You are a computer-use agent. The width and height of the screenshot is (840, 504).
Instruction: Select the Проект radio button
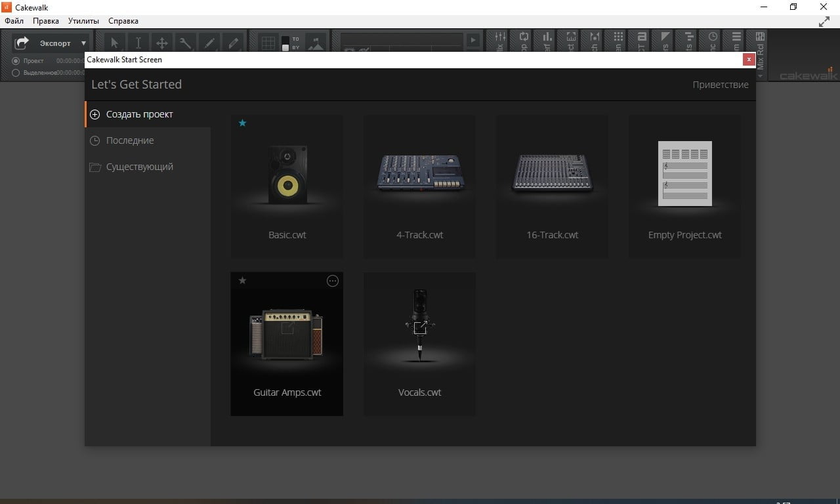(x=16, y=60)
